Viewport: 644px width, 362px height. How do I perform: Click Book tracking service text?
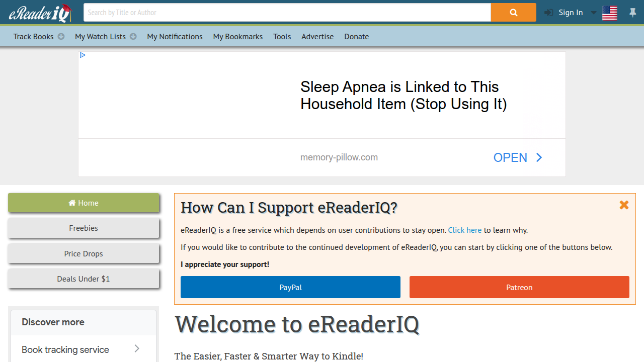(65, 349)
